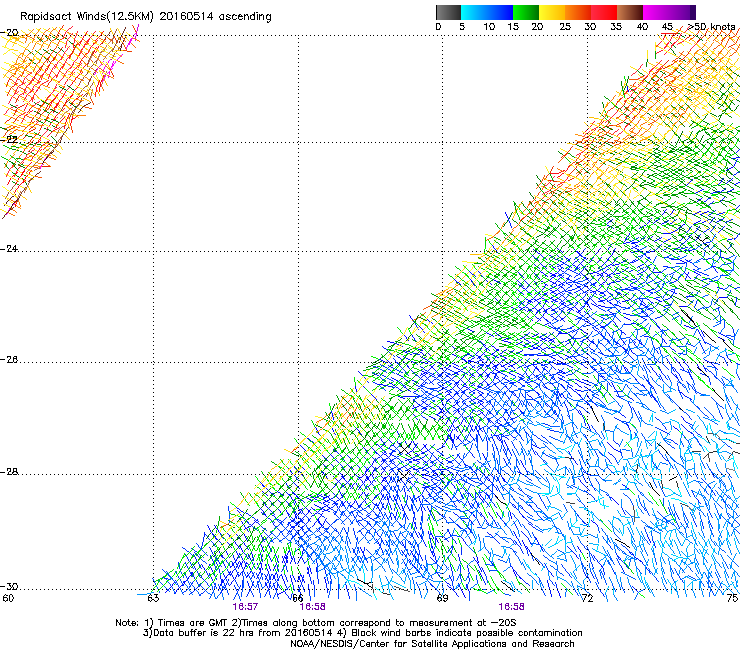Click the '40' label under the color bar
Viewport: 740px width, 650px height.
[642, 27]
